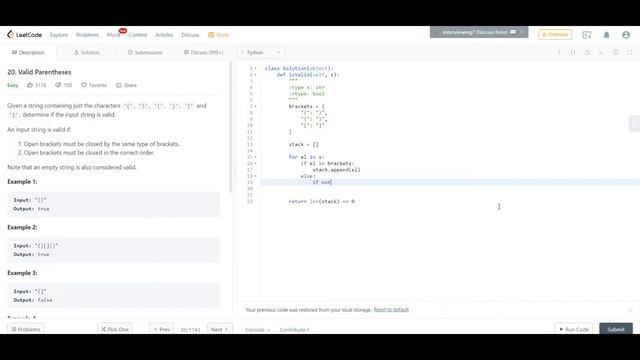Open the Articles navigation item
Viewport: 640px width, 360px height.
(x=164, y=35)
